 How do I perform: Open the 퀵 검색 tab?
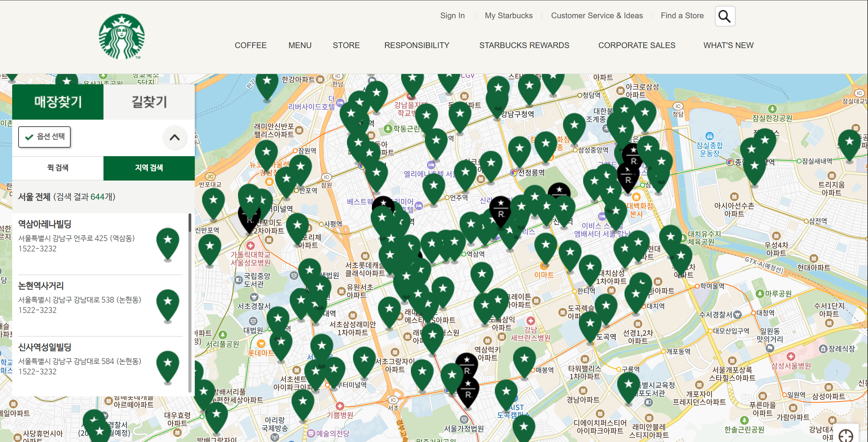click(x=58, y=168)
